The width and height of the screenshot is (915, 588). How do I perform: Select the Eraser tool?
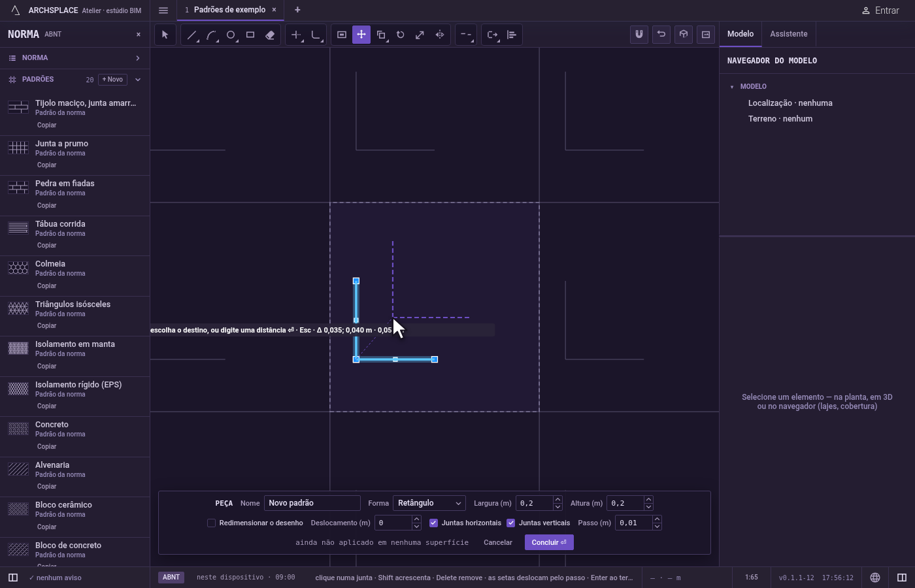click(x=270, y=35)
